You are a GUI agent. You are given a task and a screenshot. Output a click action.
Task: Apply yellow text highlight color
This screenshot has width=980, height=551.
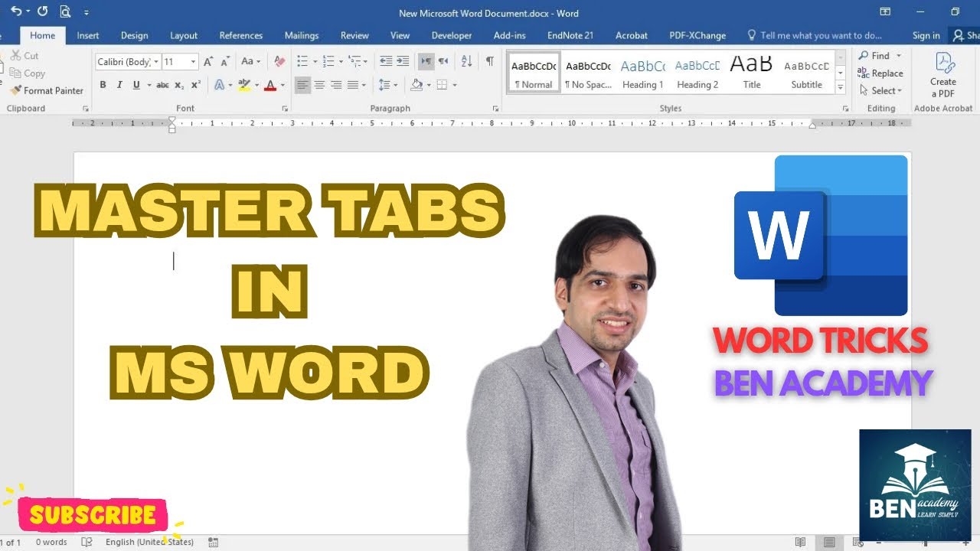coord(243,85)
